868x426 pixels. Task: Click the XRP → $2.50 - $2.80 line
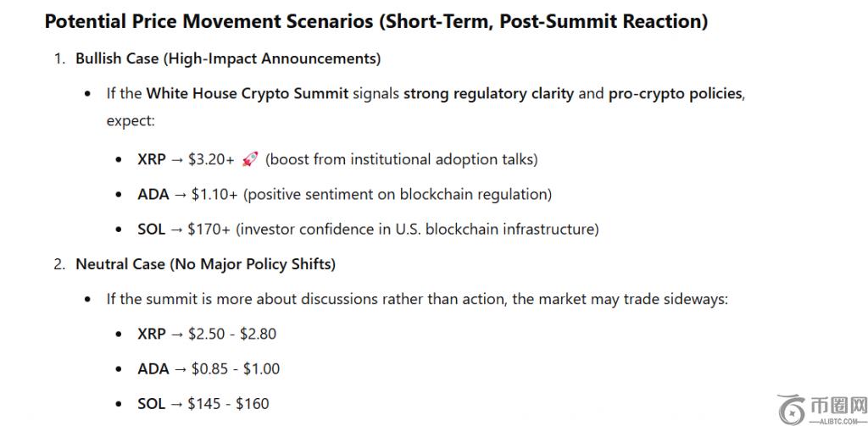pyautogui.click(x=207, y=334)
